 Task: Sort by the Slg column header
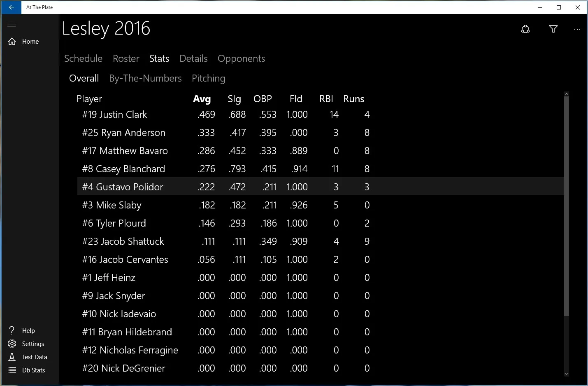tap(234, 99)
